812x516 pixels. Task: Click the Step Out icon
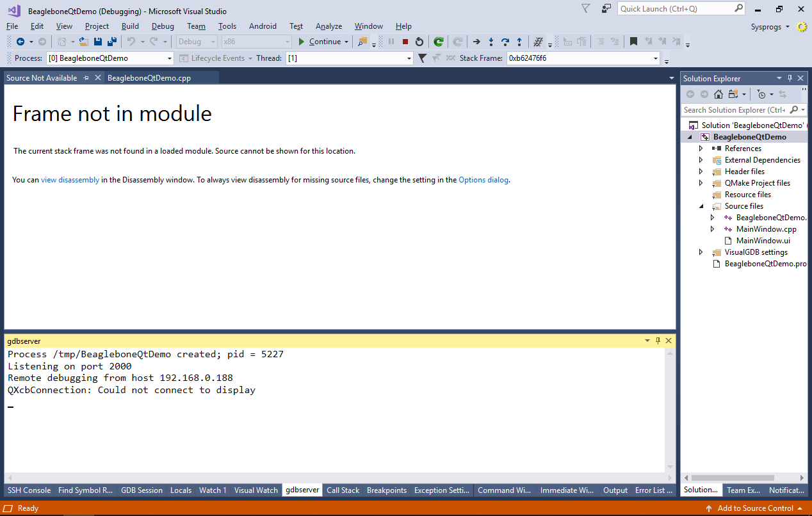519,42
